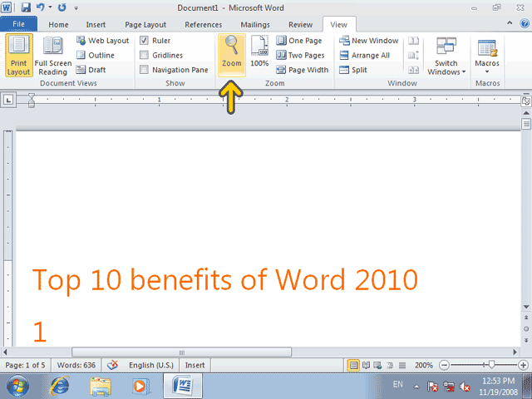
Task: Click Zoom In plus button
Action: (x=523, y=365)
